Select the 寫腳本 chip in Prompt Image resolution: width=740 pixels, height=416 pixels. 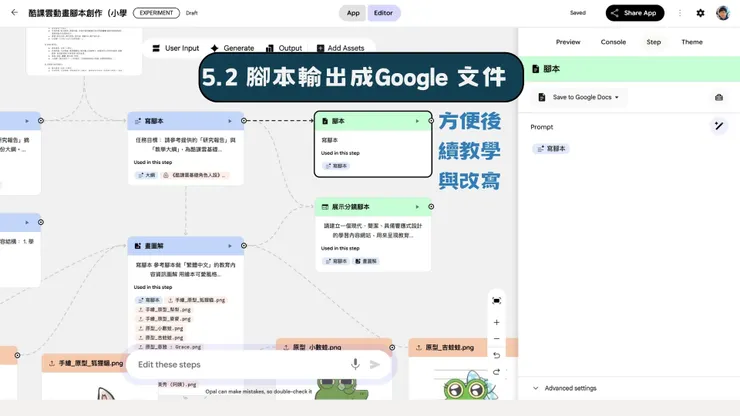click(x=551, y=149)
